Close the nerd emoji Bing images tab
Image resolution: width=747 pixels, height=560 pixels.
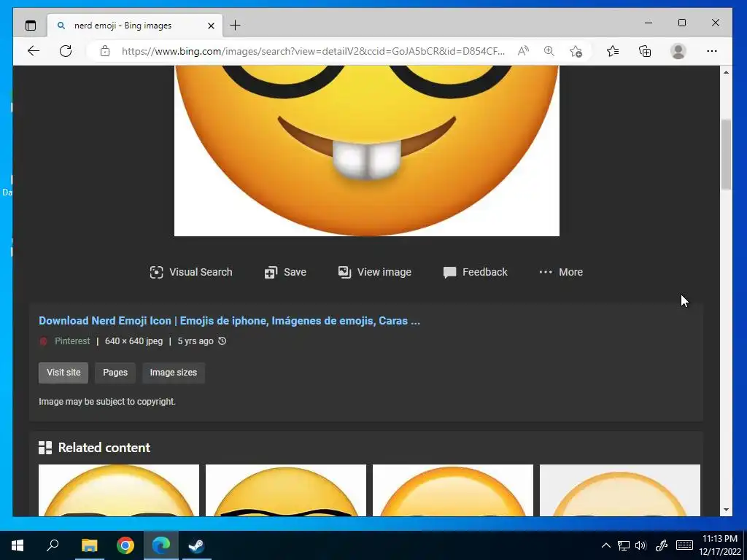[211, 26]
